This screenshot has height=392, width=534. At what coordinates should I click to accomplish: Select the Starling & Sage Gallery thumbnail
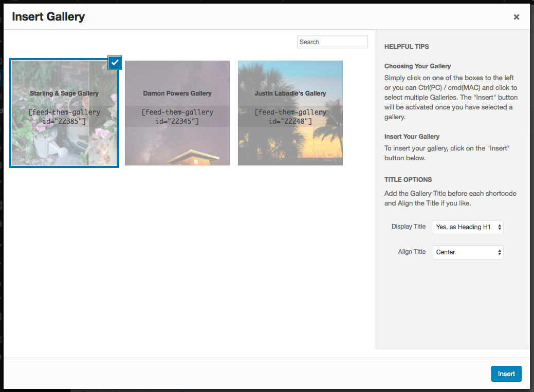64,113
